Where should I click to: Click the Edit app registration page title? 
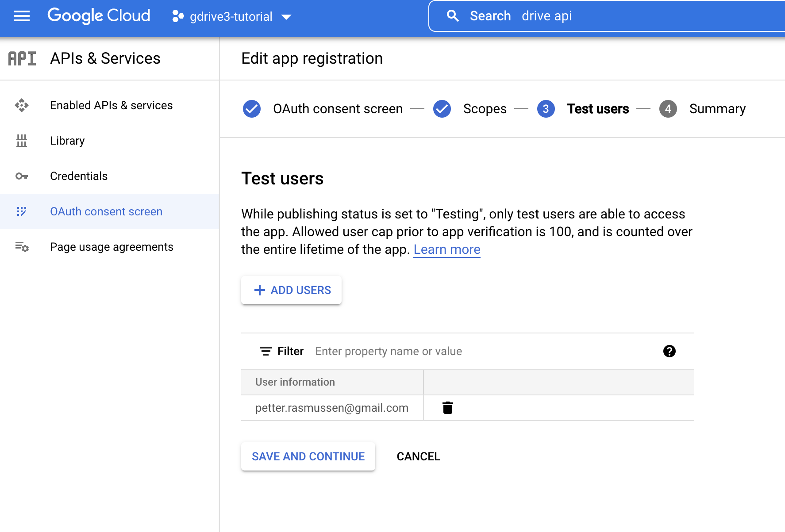pyautogui.click(x=312, y=58)
